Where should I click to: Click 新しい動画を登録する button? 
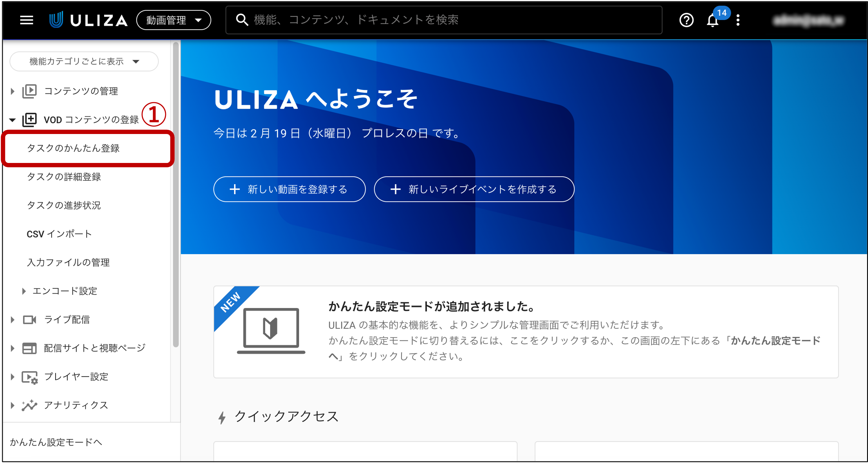[x=290, y=189]
